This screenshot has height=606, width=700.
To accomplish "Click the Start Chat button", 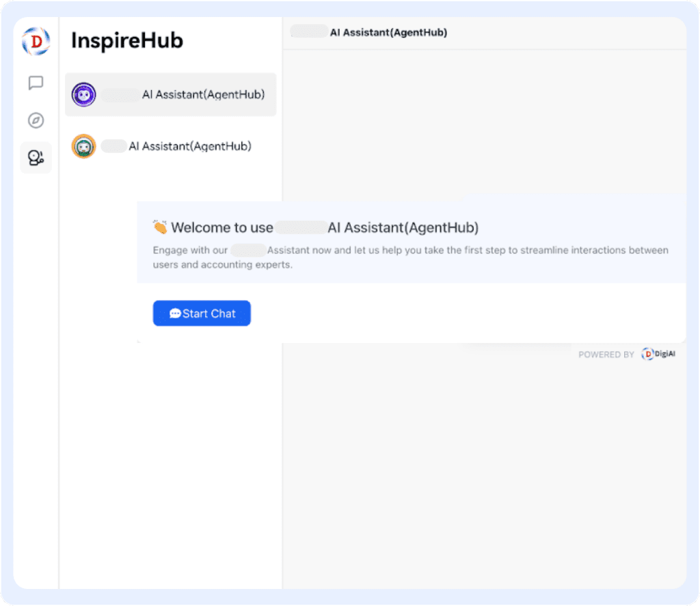I will point(202,314).
